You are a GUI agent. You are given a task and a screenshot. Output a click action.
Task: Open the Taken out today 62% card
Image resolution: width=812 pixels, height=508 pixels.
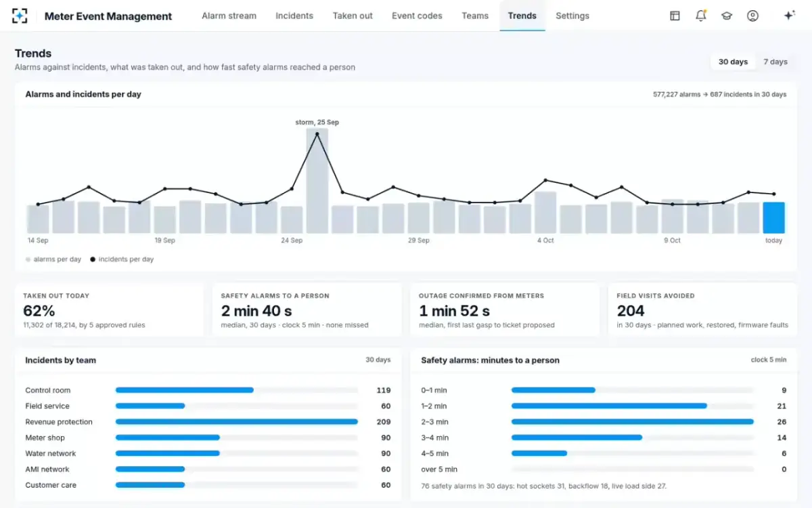click(109, 310)
